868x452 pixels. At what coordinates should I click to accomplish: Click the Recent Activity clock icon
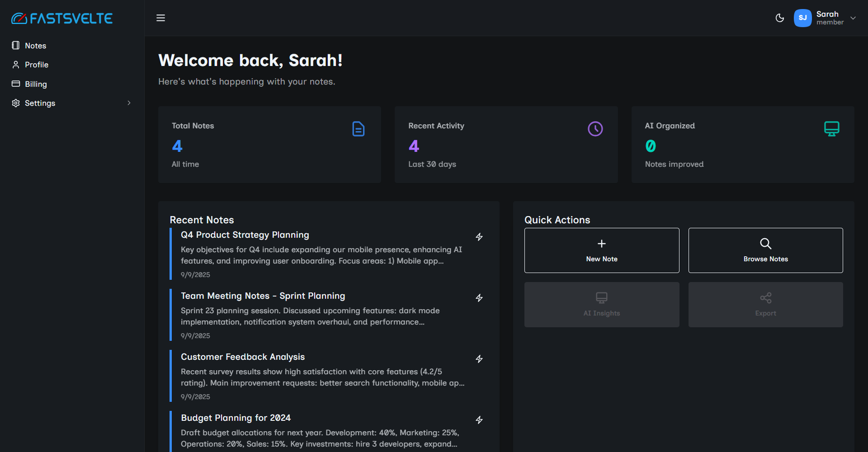click(x=595, y=129)
